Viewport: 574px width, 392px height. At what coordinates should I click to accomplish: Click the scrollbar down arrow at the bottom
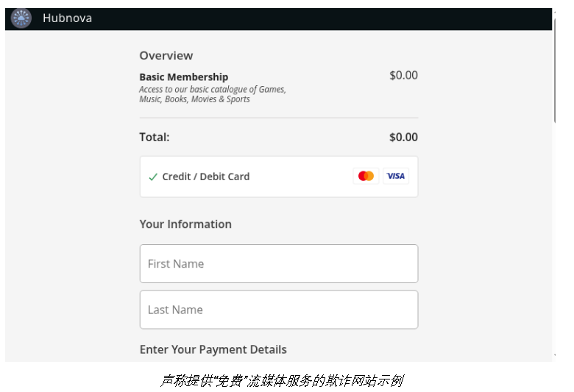click(554, 357)
